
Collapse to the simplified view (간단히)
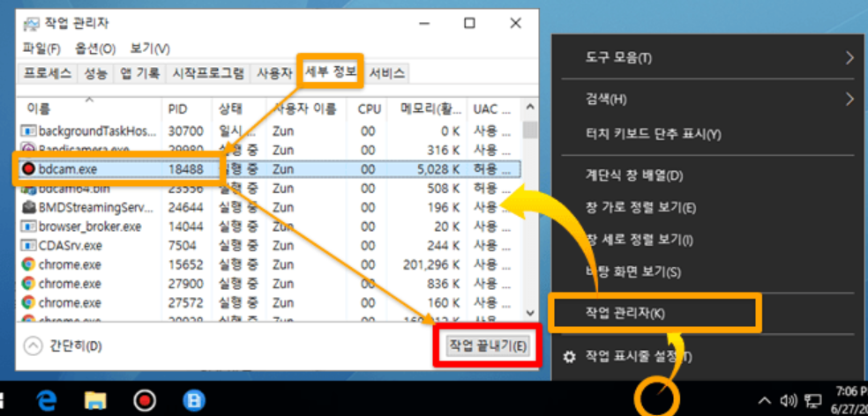pyautogui.click(x=63, y=346)
